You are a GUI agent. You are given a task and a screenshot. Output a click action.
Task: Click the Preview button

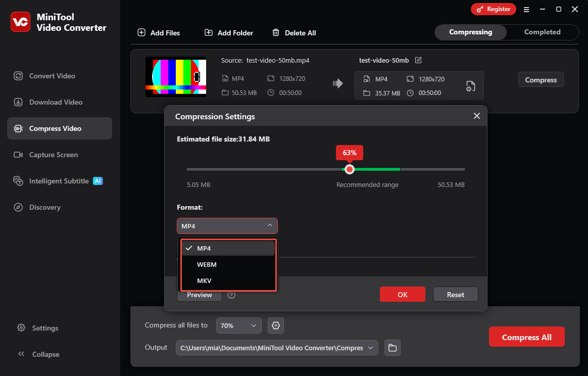point(199,295)
